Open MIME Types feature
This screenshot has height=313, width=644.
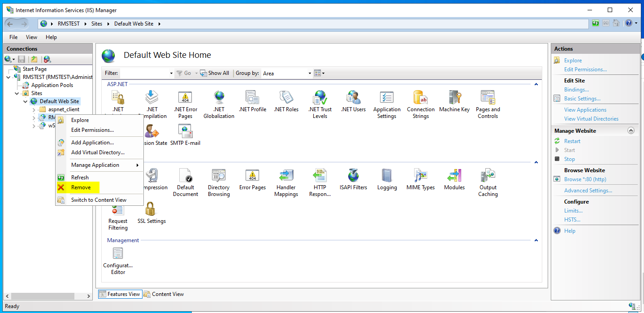tap(420, 179)
